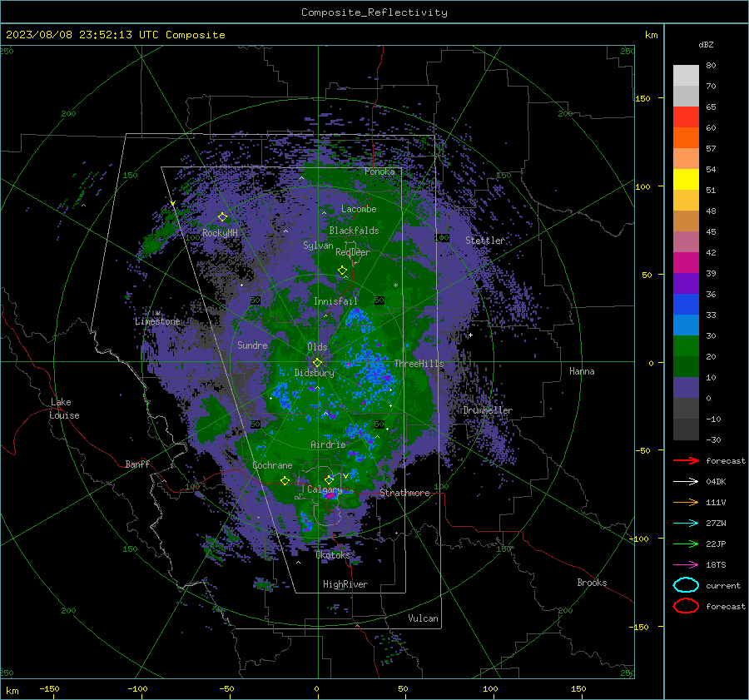Viewport: 749px width, 700px height.
Task: Click the HighRiver city label
Action: pos(345,584)
